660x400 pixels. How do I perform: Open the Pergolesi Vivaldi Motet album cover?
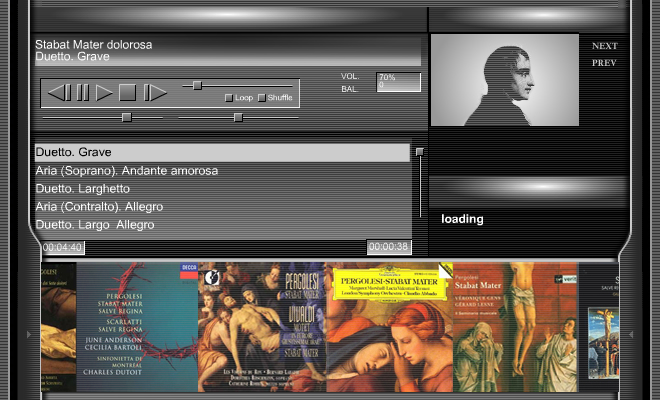(x=262, y=327)
